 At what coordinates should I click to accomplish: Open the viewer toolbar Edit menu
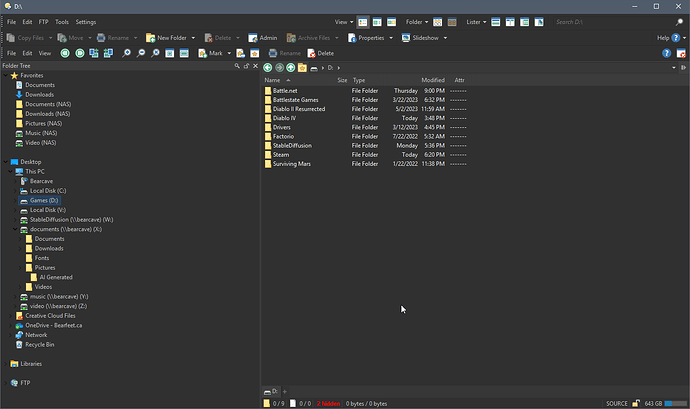[27, 53]
